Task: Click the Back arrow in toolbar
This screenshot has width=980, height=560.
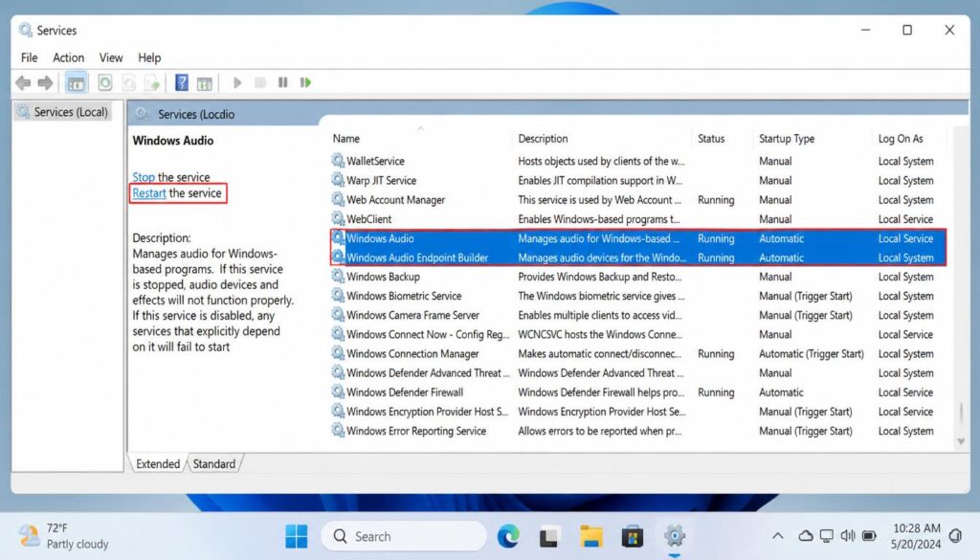Action: [x=23, y=82]
